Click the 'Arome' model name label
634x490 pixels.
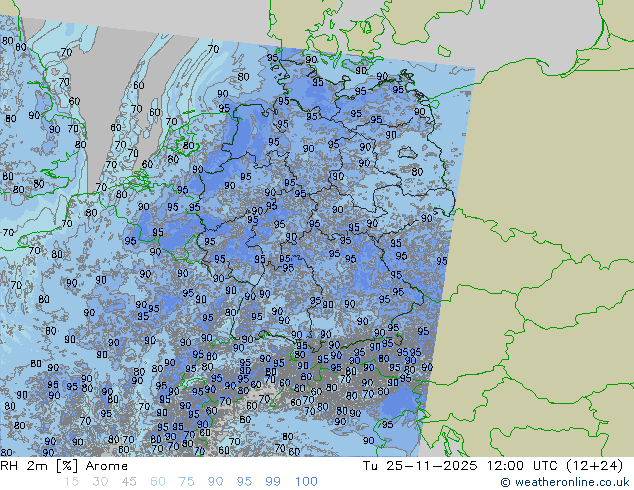point(107,466)
